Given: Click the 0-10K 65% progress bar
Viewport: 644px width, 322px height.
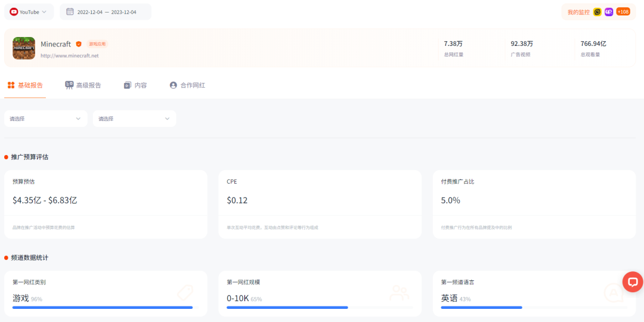Looking at the screenshot, I should click(x=320, y=307).
